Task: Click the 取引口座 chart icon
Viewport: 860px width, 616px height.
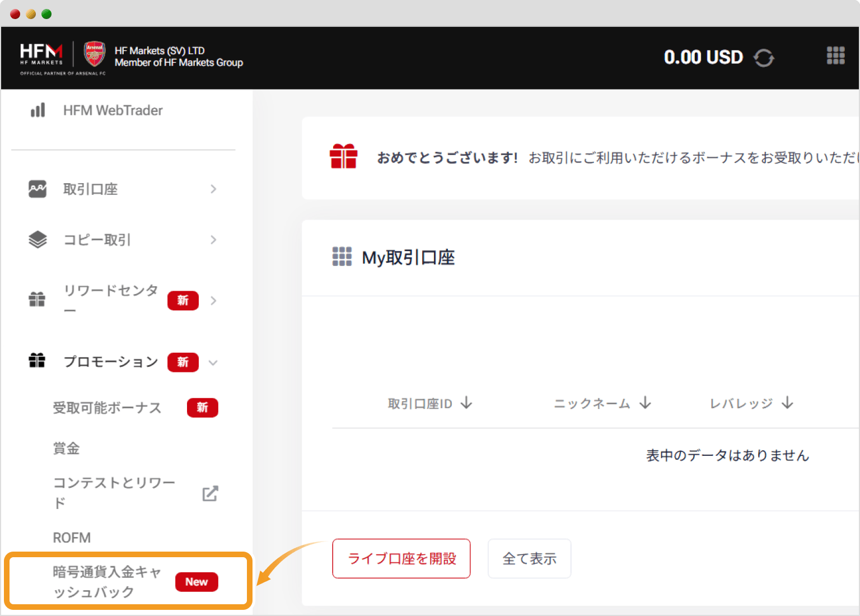Action: [x=38, y=189]
